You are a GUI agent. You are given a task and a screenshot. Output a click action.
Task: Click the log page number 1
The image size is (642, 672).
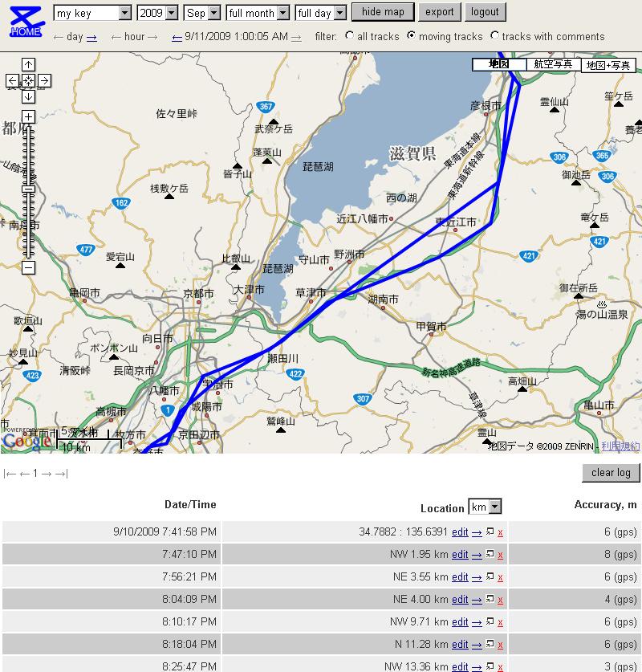[35, 473]
